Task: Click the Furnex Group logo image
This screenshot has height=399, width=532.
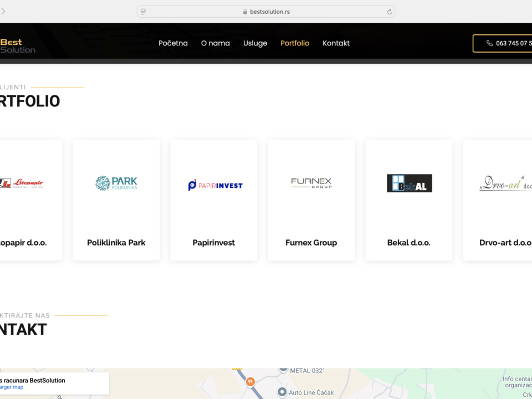Action: coord(311,183)
